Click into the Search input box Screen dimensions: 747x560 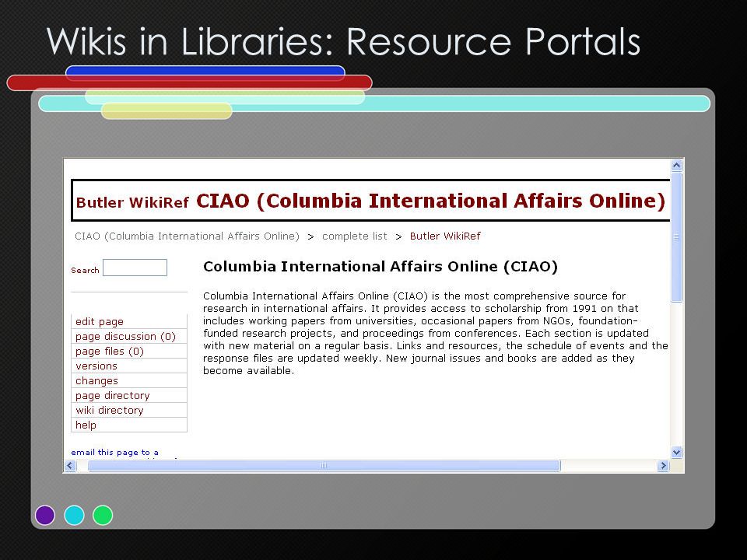point(135,268)
